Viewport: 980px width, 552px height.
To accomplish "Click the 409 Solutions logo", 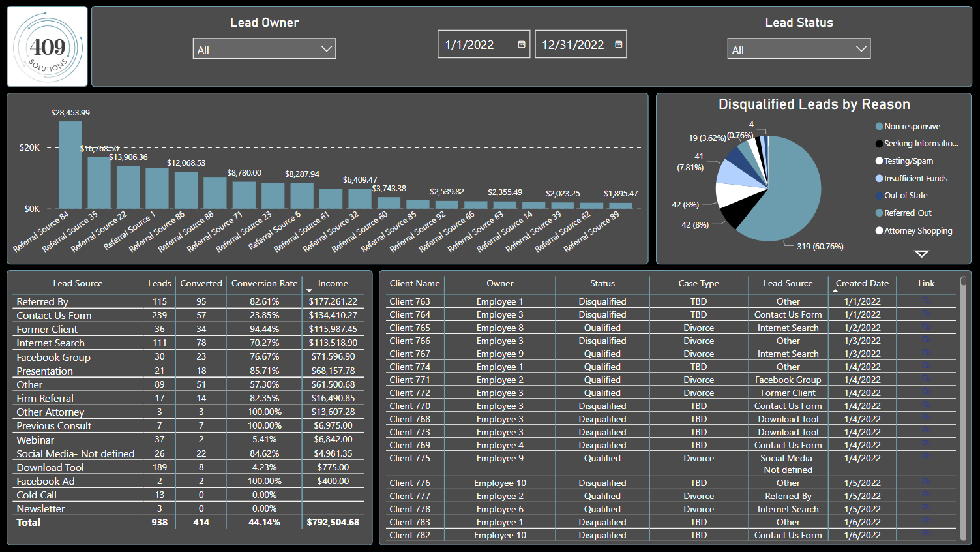I will pos(47,47).
